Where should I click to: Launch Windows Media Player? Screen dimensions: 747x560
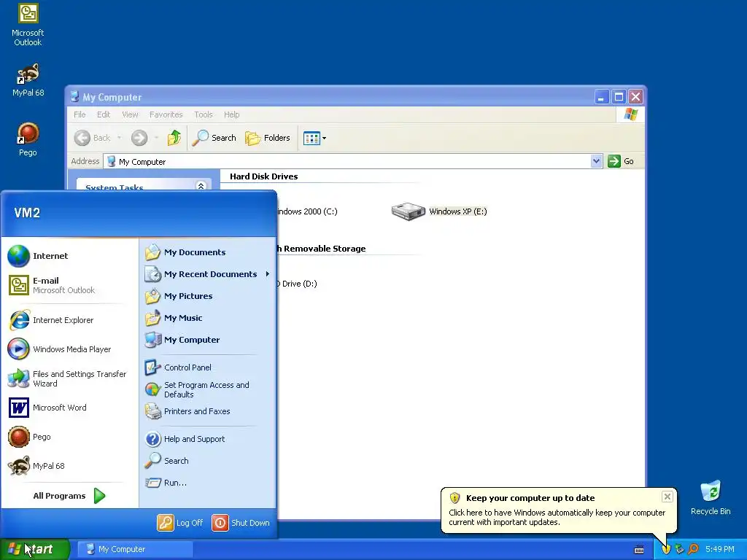pos(69,349)
